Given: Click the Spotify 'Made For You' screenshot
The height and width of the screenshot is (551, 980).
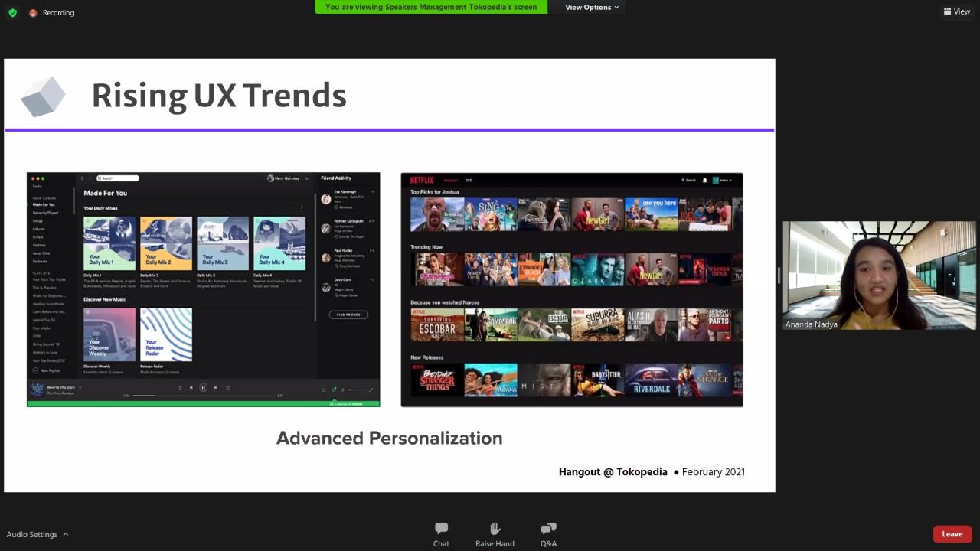Looking at the screenshot, I should tap(204, 289).
